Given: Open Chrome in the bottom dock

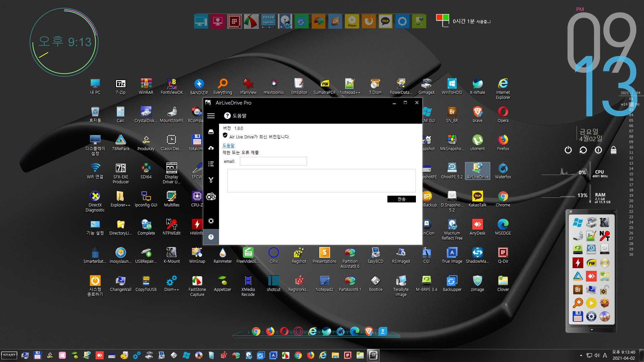Looking at the screenshot, I should pos(256,331).
